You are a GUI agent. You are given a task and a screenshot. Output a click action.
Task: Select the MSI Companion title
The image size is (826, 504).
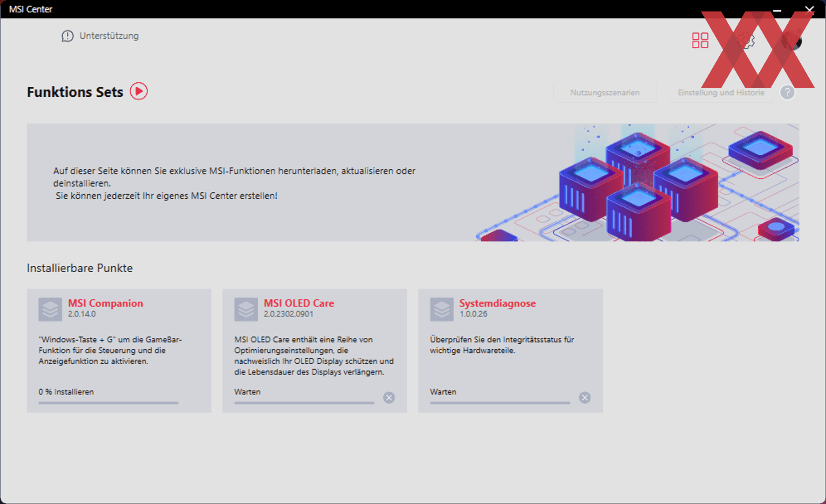(105, 303)
